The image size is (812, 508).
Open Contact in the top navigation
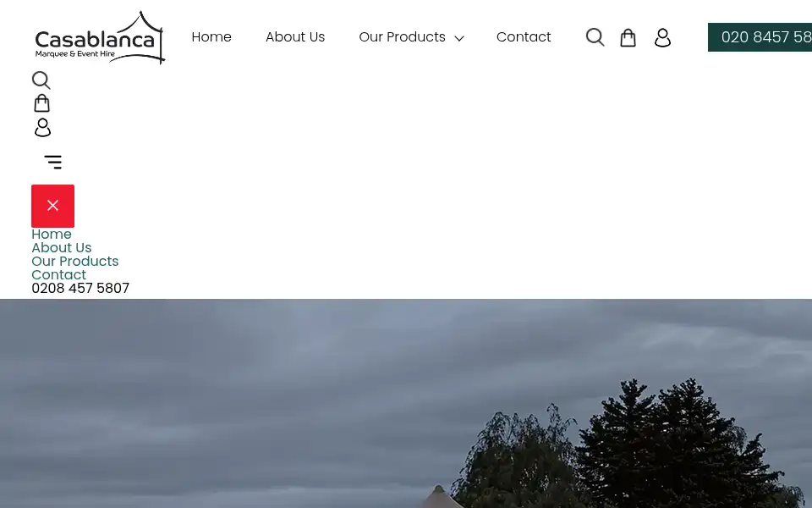coord(524,36)
